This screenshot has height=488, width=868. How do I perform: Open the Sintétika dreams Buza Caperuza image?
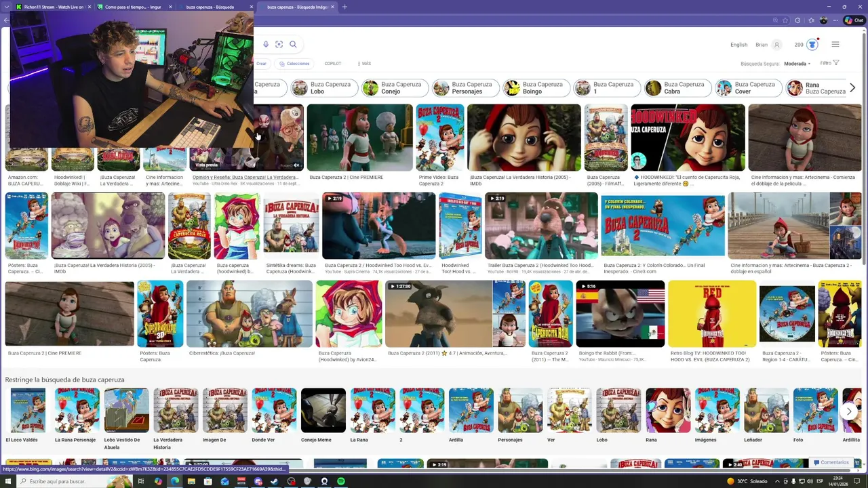(x=291, y=226)
